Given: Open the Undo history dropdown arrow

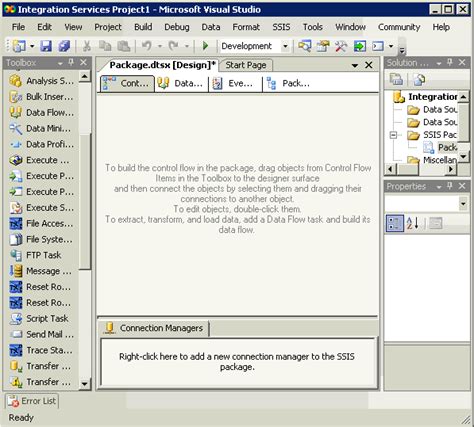Looking at the screenshot, I should pos(160,46).
